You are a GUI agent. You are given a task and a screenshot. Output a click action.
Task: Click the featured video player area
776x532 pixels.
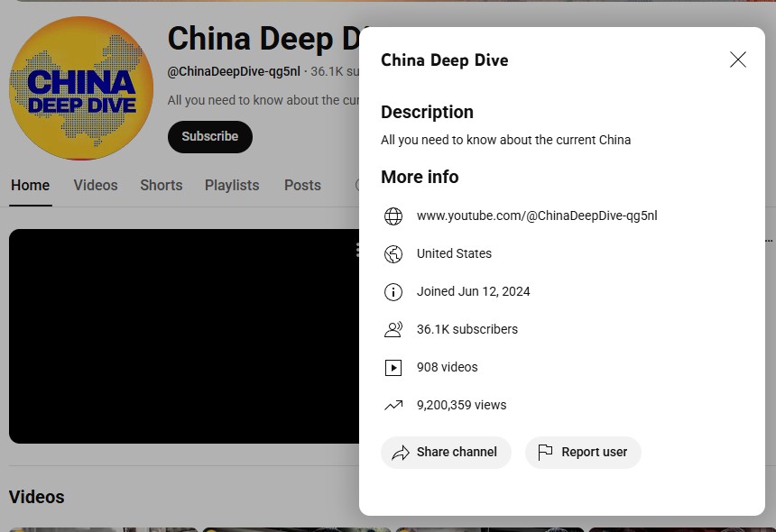184,336
